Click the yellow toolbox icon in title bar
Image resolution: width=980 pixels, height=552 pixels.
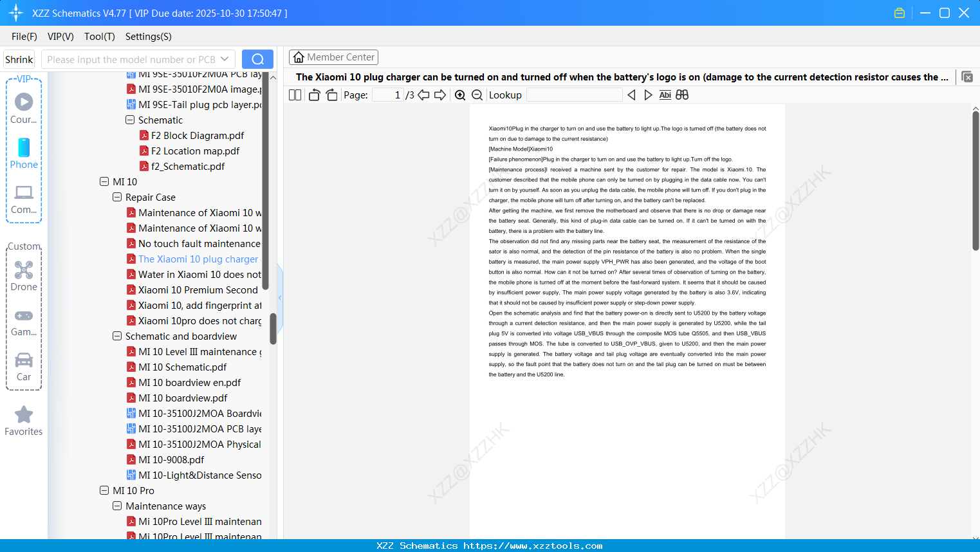pos(900,13)
